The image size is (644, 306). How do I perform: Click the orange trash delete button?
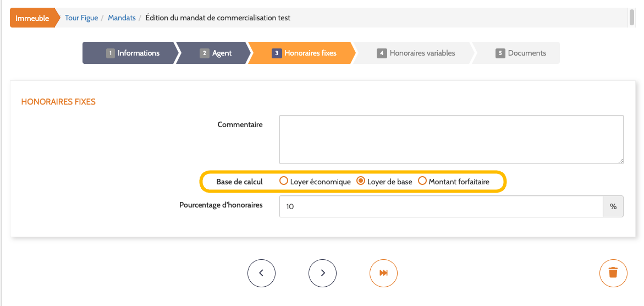[613, 273]
